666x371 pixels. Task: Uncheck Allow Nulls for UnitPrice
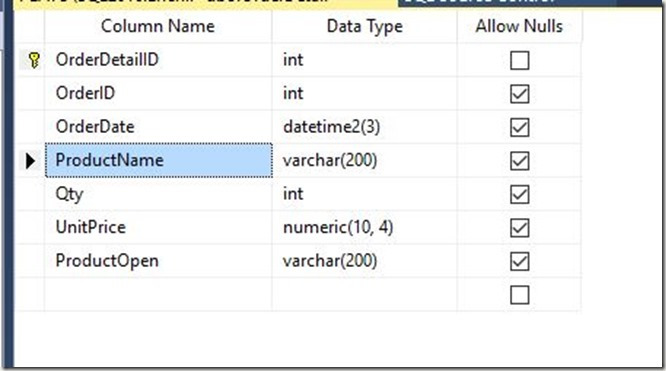(519, 228)
